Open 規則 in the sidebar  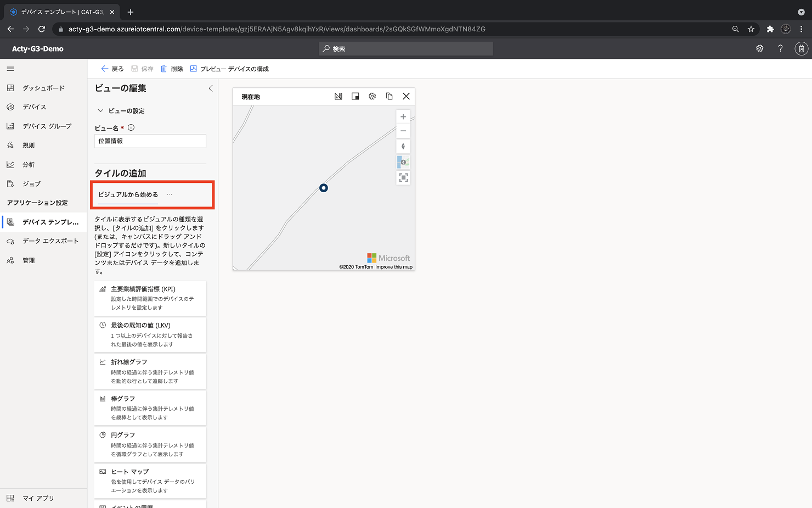44,146
